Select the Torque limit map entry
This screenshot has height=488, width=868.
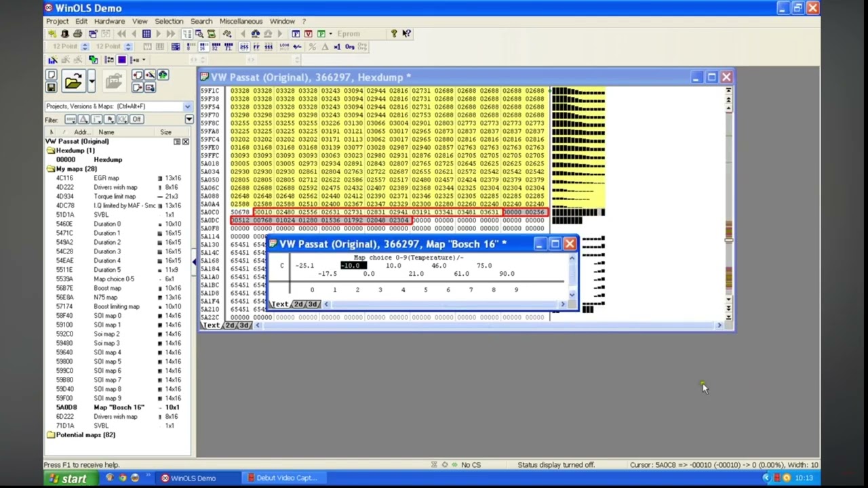115,197
